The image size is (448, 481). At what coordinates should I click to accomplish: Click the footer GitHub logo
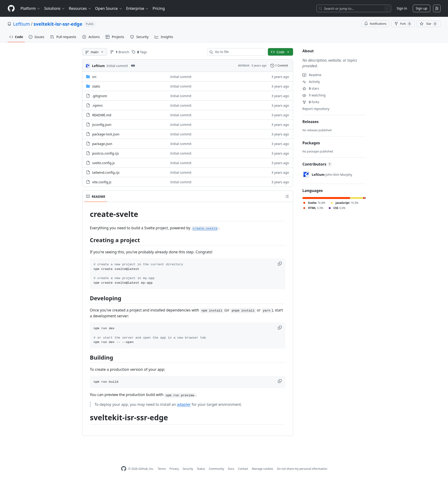(123, 469)
